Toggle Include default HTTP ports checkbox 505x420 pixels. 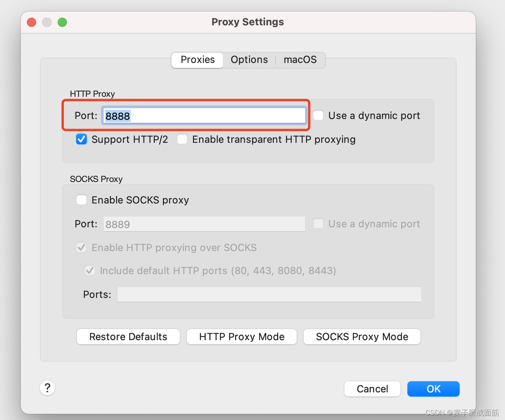point(90,270)
